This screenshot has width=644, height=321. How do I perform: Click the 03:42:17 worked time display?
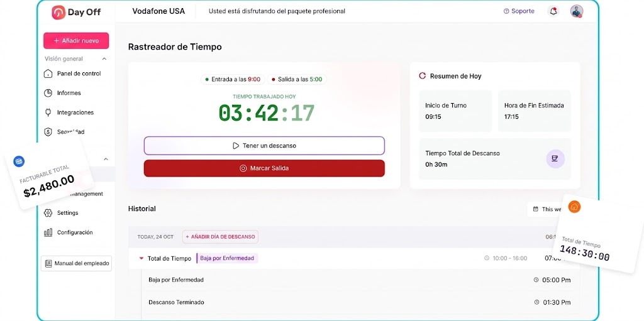[x=266, y=112]
